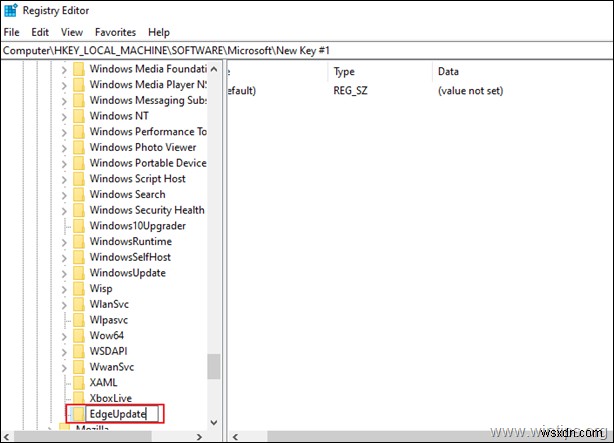Click the EdgeUpdate key folder icon
The image size is (614, 443).
point(79,414)
